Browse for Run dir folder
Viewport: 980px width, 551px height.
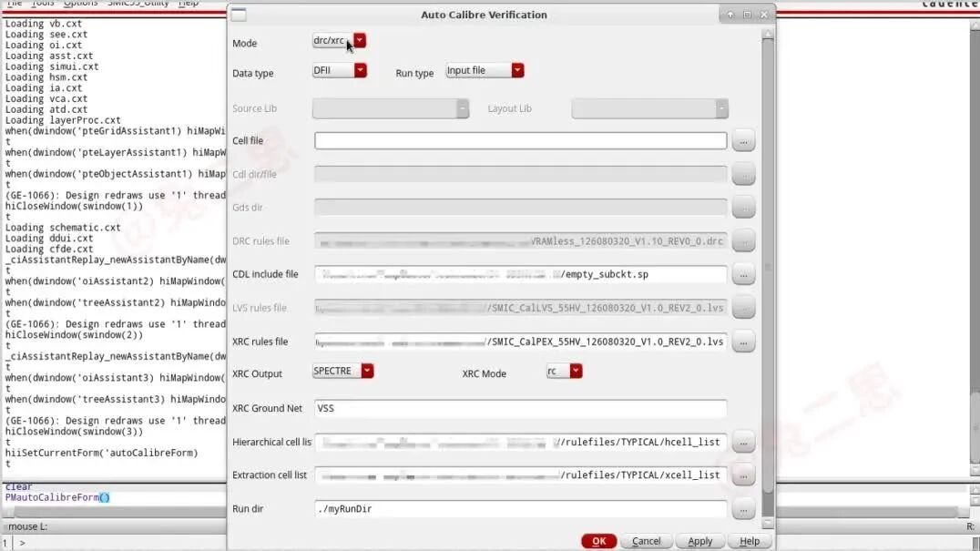click(743, 509)
